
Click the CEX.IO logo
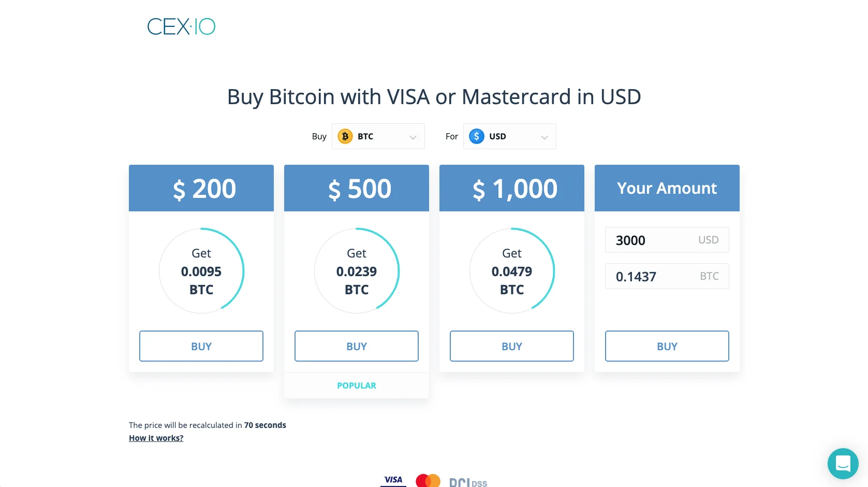tap(181, 26)
